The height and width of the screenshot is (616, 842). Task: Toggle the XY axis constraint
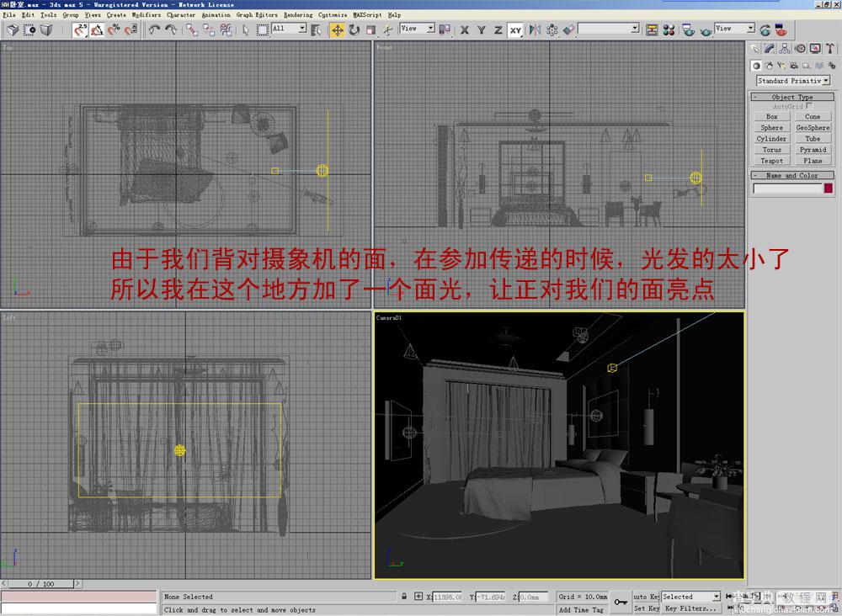515,30
